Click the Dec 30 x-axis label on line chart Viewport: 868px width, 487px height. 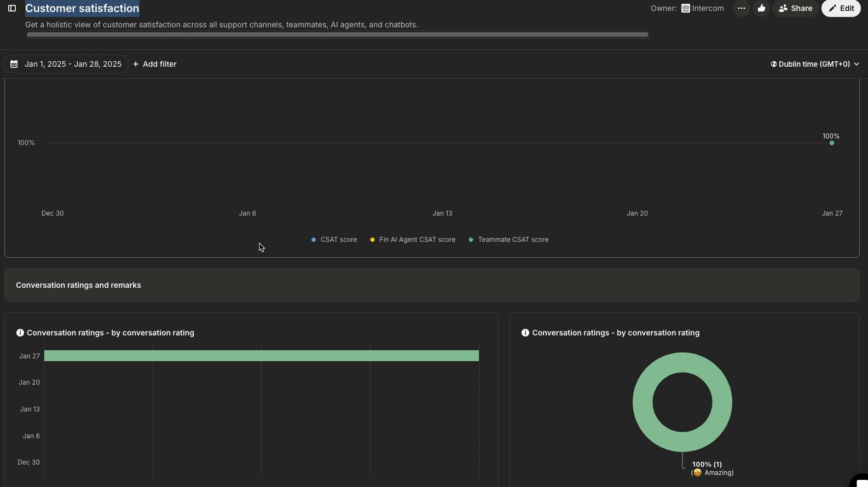53,213
